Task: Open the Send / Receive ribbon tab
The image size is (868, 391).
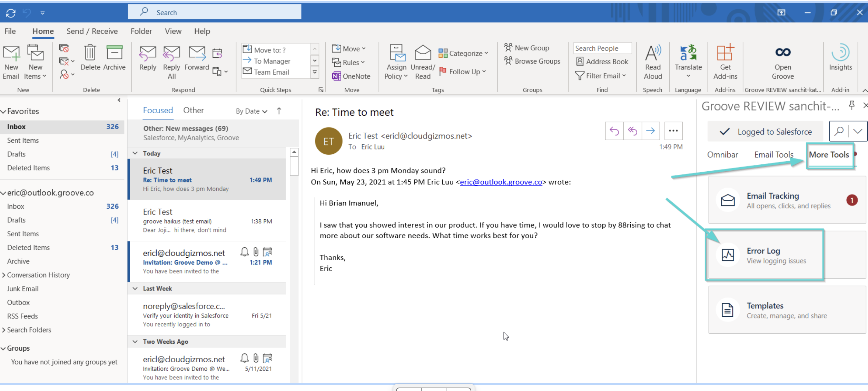Action: [x=92, y=31]
